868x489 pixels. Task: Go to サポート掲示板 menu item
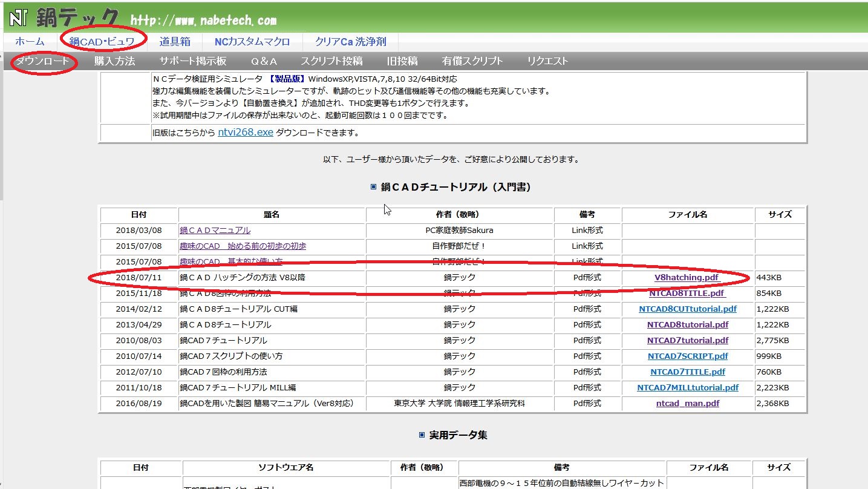click(193, 61)
